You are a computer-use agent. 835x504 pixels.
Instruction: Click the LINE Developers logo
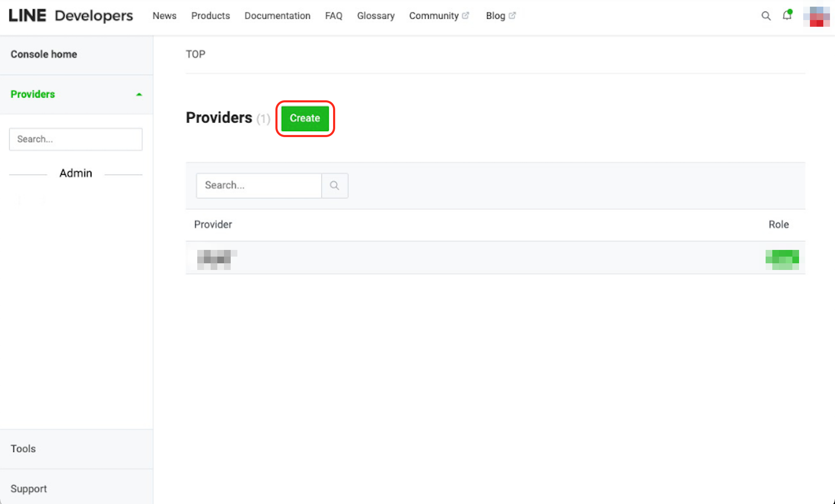point(71,16)
